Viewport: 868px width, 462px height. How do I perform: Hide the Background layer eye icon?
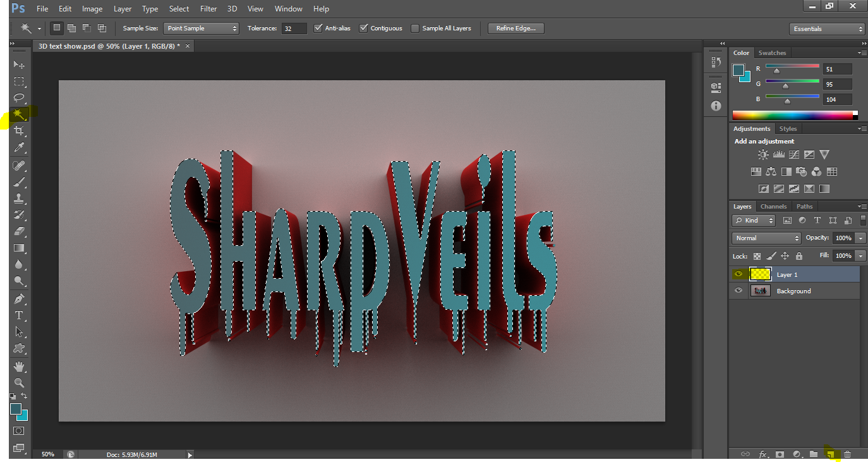point(738,291)
